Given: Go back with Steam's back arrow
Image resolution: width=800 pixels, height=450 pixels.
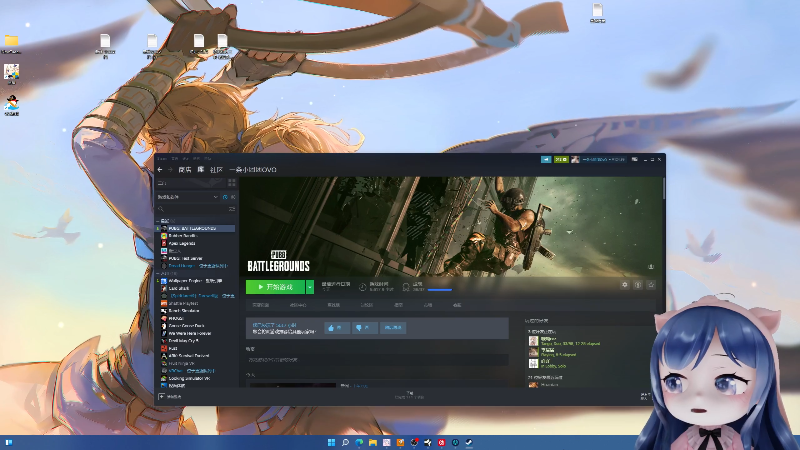Looking at the screenshot, I should pos(160,169).
